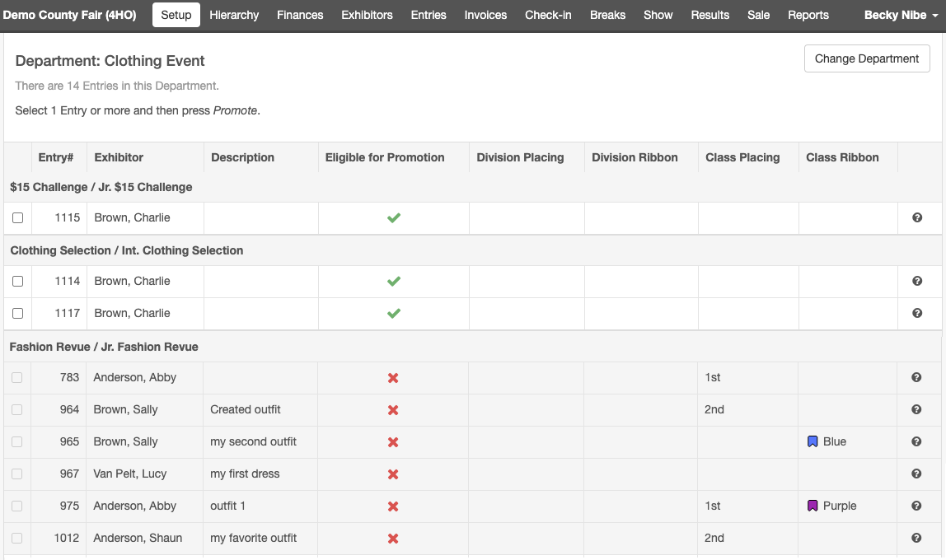Image resolution: width=946 pixels, height=560 pixels.
Task: Go to the Hierarchy menu
Action: [x=234, y=15]
